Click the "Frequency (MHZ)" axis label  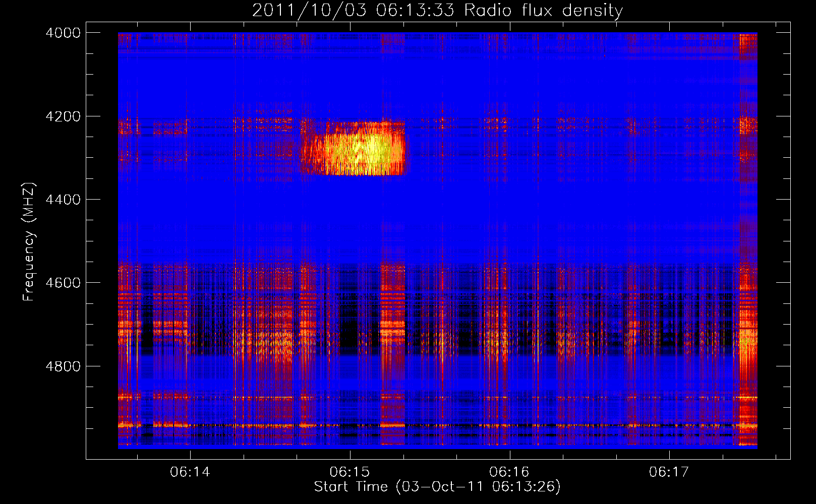(29, 242)
